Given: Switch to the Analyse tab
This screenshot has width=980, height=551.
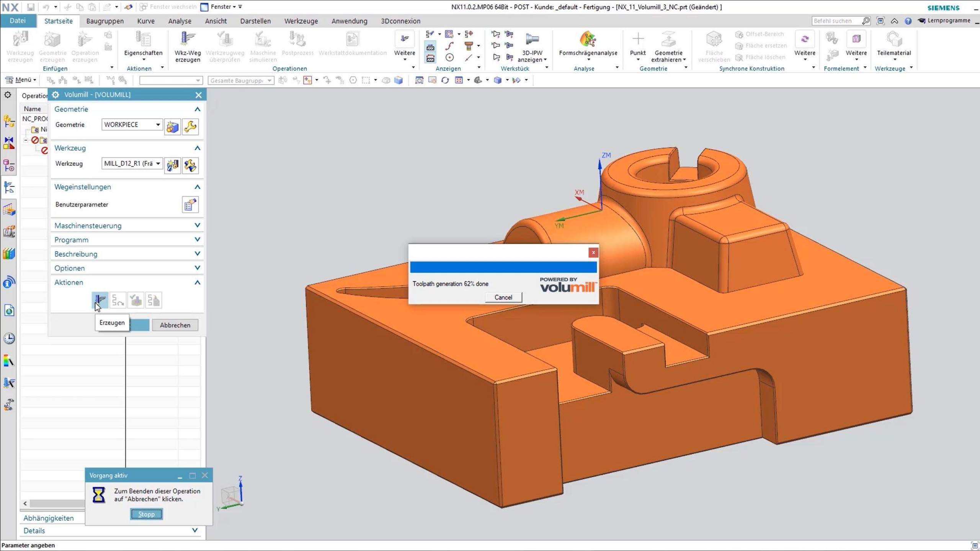Looking at the screenshot, I should [x=180, y=21].
